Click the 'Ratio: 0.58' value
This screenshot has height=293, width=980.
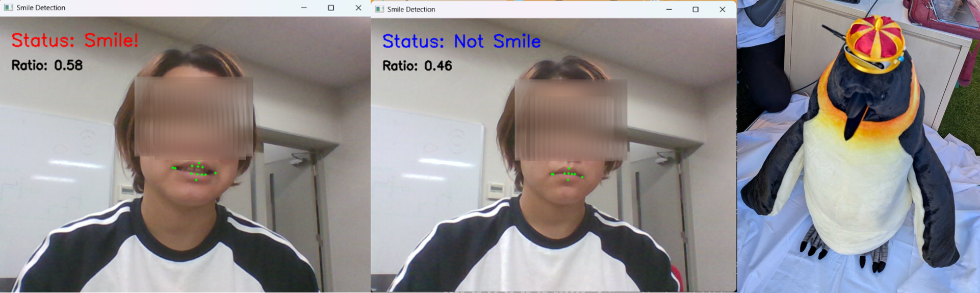[x=47, y=65]
